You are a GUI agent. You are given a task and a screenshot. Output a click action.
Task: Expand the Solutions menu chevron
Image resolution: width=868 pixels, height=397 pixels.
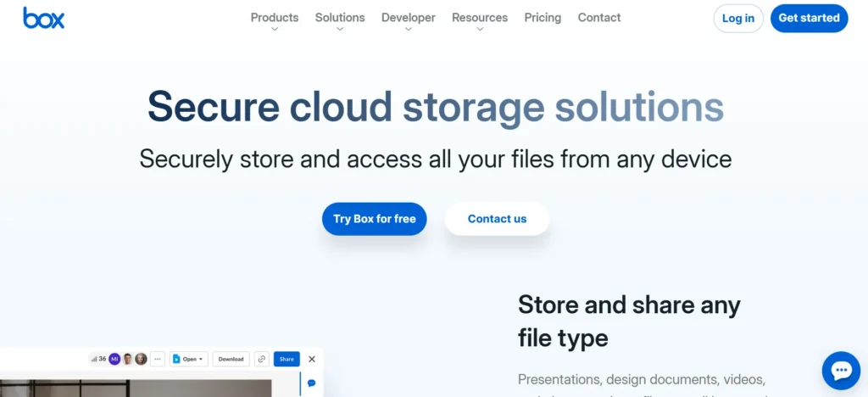(x=340, y=30)
